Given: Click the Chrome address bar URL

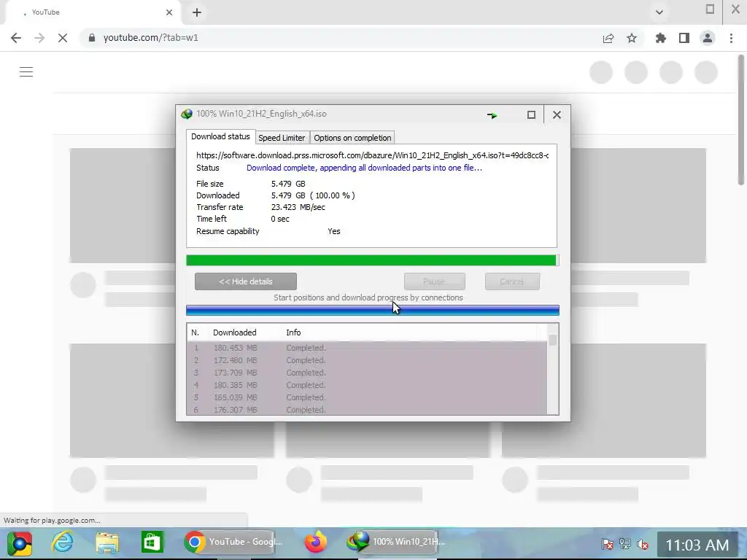Looking at the screenshot, I should tap(150, 38).
